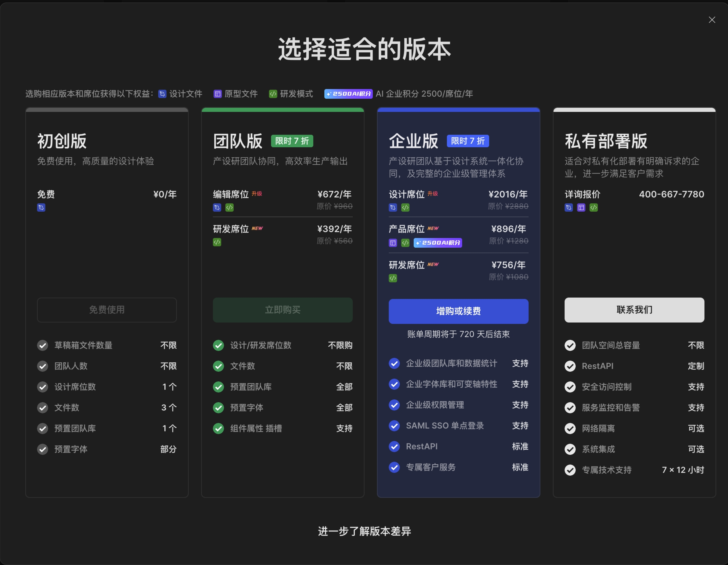Click the 选择适合的版本 heading
The width and height of the screenshot is (728, 565).
click(364, 49)
